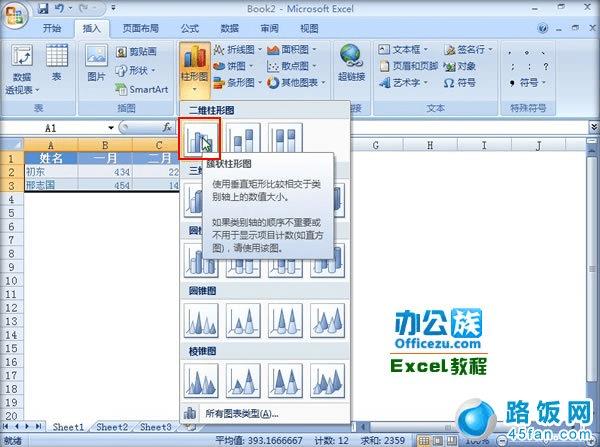Screen dimensions: 600x447
Task: Open the shapes (形状) dropdown
Action: click(x=135, y=70)
